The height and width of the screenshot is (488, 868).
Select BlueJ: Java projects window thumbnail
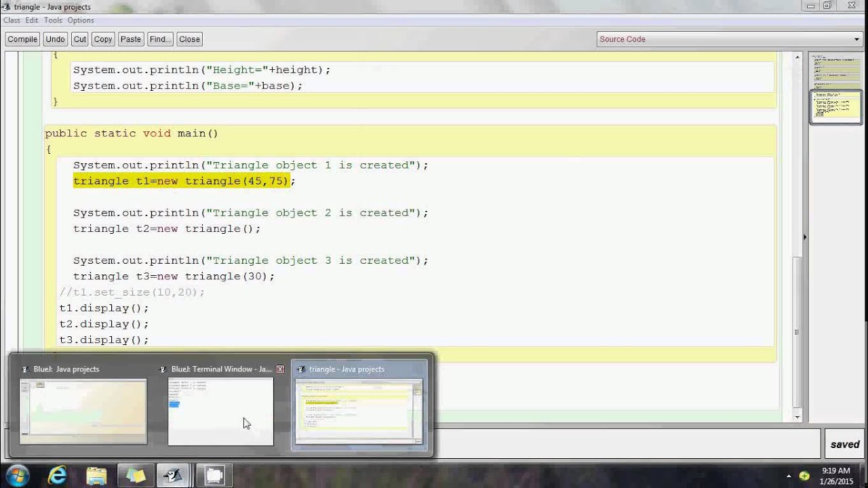point(83,412)
